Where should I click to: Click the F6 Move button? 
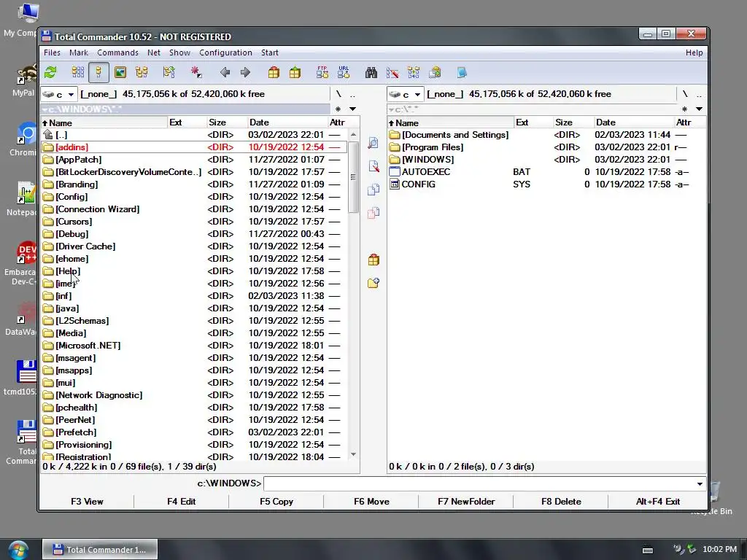tap(371, 502)
